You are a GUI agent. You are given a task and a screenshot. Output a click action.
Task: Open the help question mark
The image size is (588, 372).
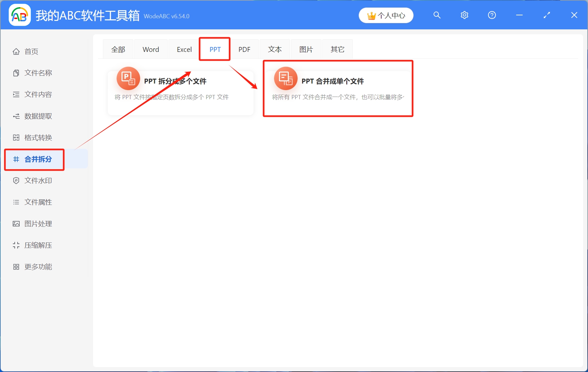click(x=492, y=15)
